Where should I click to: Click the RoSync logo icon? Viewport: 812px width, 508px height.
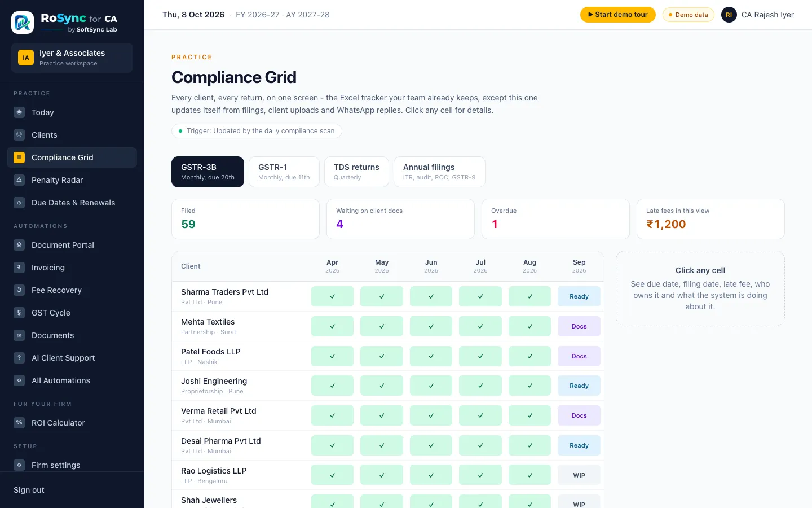pyautogui.click(x=23, y=23)
